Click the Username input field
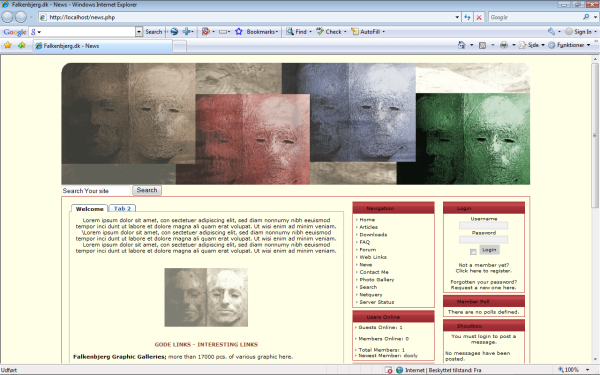The height and width of the screenshot is (375, 600). tap(483, 225)
